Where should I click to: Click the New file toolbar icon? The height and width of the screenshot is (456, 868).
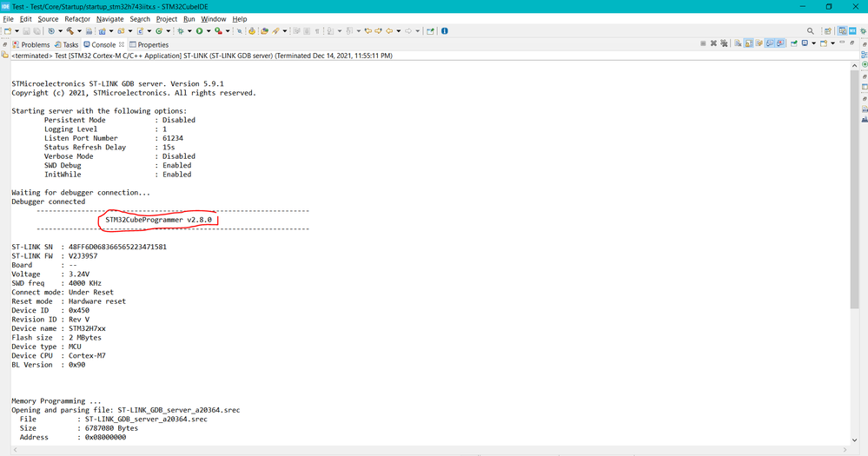(x=8, y=31)
